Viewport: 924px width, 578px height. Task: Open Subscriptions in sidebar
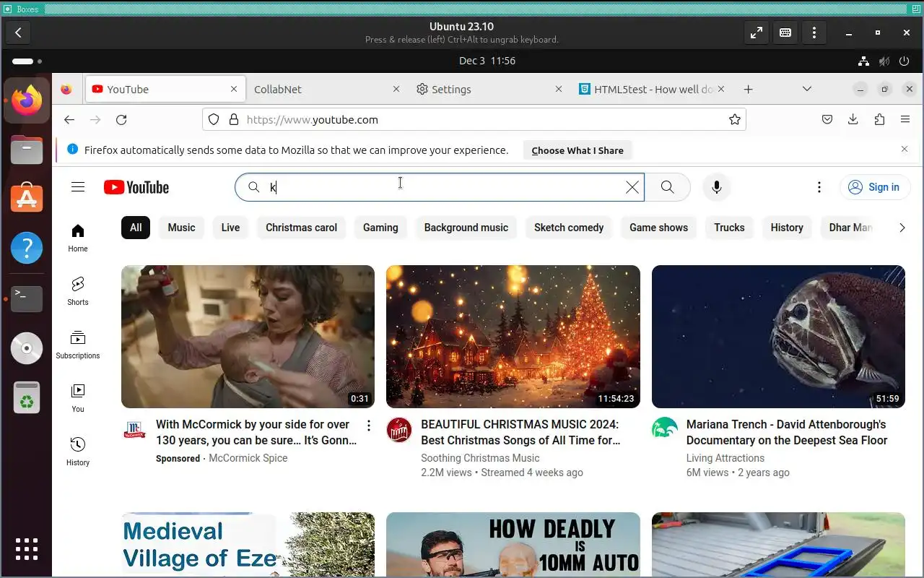tap(78, 345)
